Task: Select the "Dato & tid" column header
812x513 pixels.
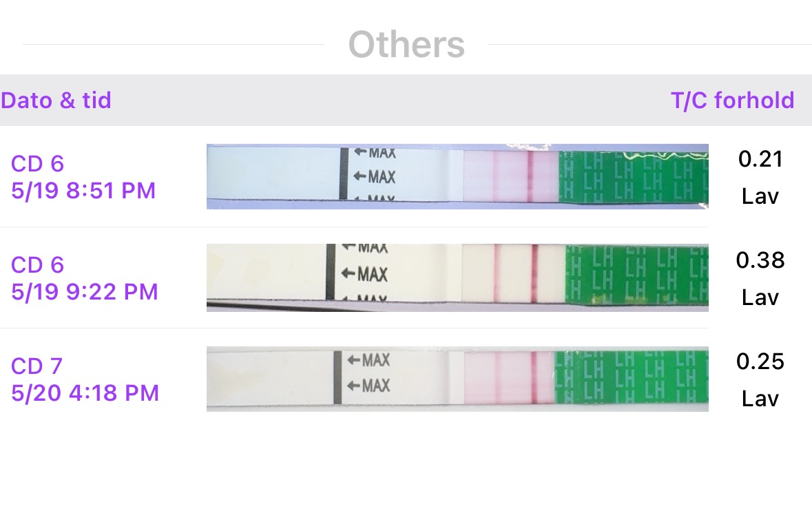Action: tap(56, 101)
